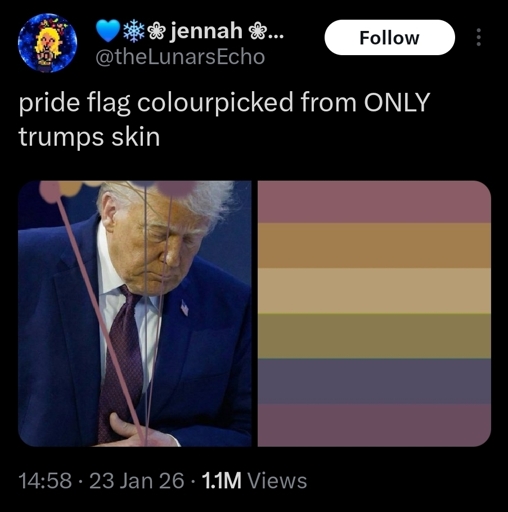Open the three-dot more options menu
Image resolution: width=508 pixels, height=512 pixels.
(x=478, y=37)
